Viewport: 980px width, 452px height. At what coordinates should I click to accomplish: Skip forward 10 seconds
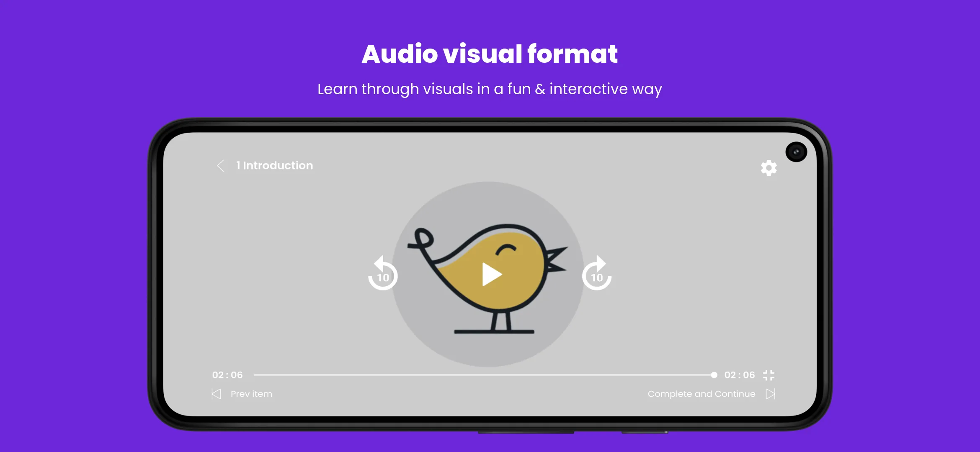(x=597, y=273)
